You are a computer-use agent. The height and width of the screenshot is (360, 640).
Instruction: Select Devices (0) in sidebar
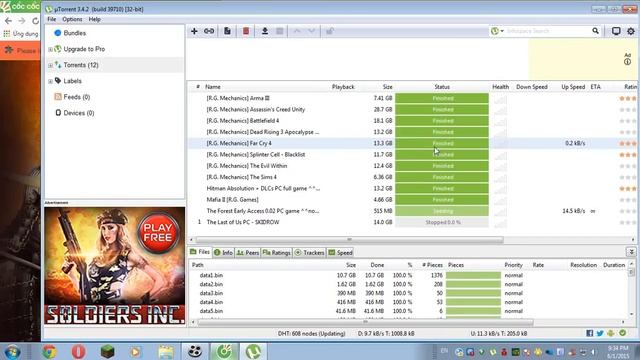pos(78,113)
